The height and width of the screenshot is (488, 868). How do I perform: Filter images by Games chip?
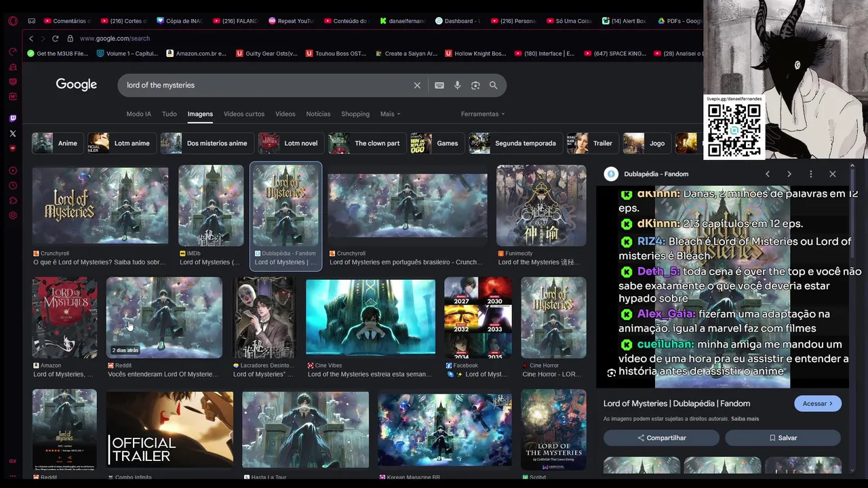tap(437, 143)
